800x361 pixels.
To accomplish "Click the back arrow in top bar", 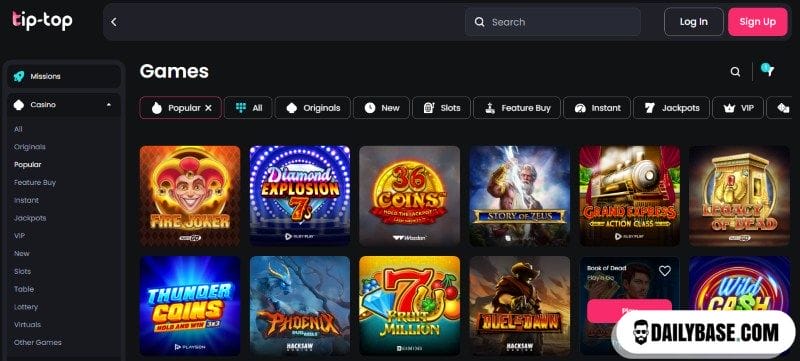I will [114, 22].
